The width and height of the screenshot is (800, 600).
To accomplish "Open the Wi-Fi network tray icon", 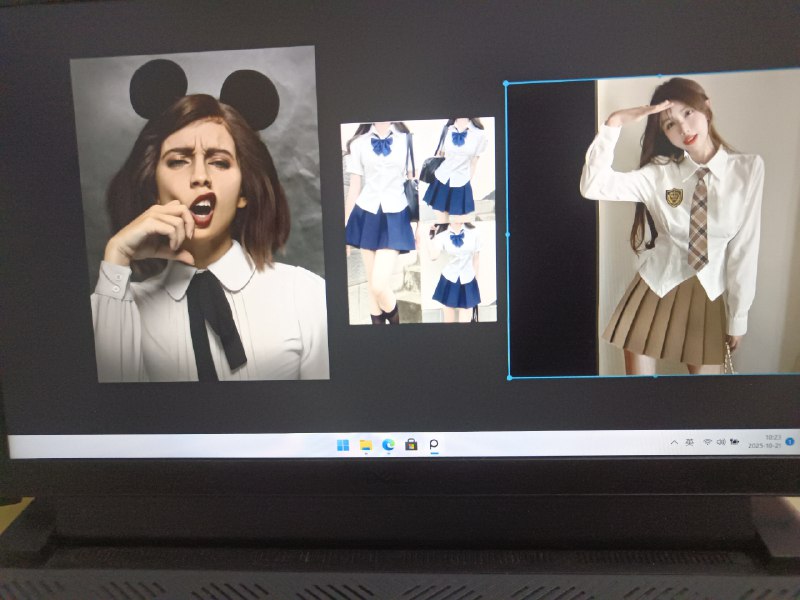I will pyautogui.click(x=707, y=442).
